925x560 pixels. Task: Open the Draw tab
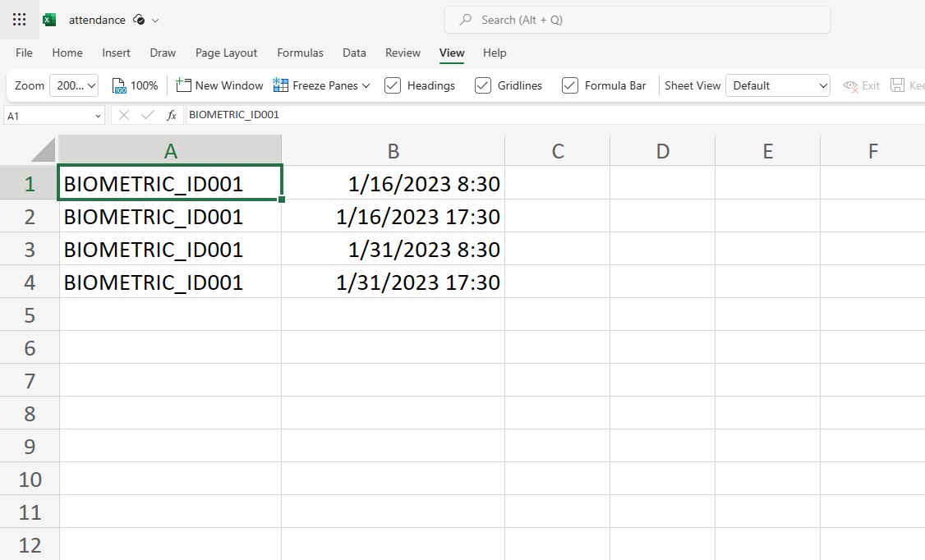coord(163,53)
